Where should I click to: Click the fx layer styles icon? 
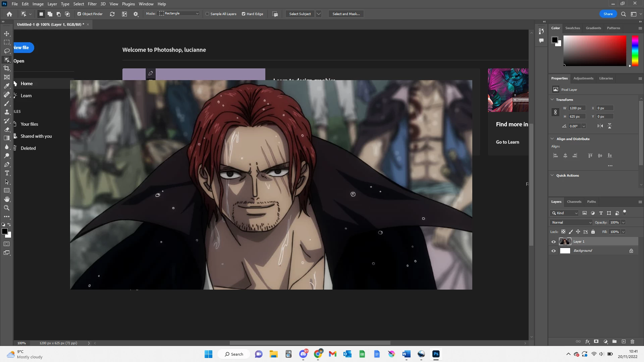point(587,342)
